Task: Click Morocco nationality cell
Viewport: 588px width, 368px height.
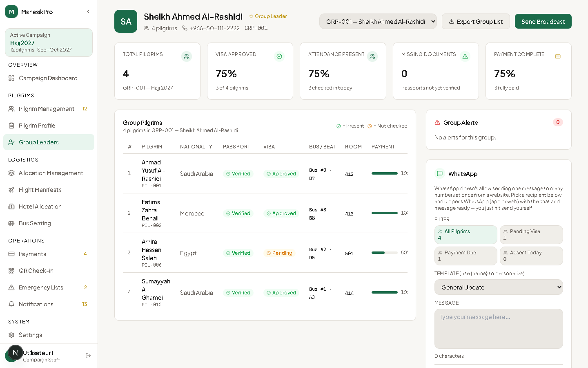Action: click(192, 213)
